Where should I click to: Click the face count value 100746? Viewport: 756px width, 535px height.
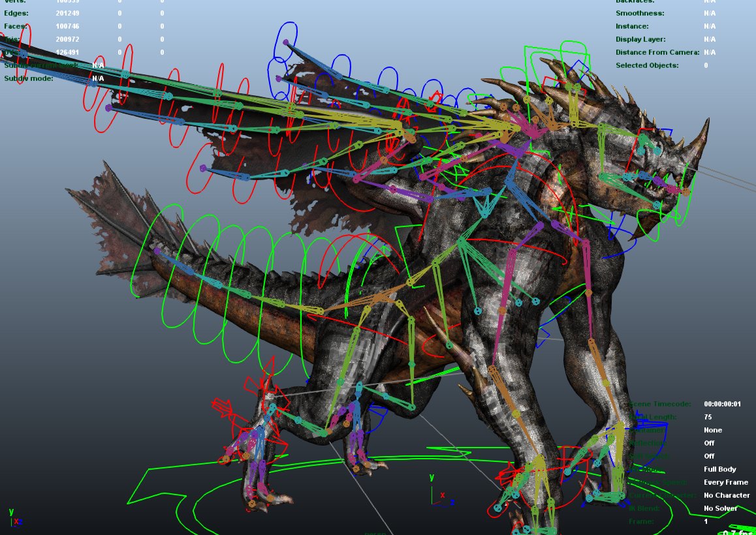[x=67, y=26]
